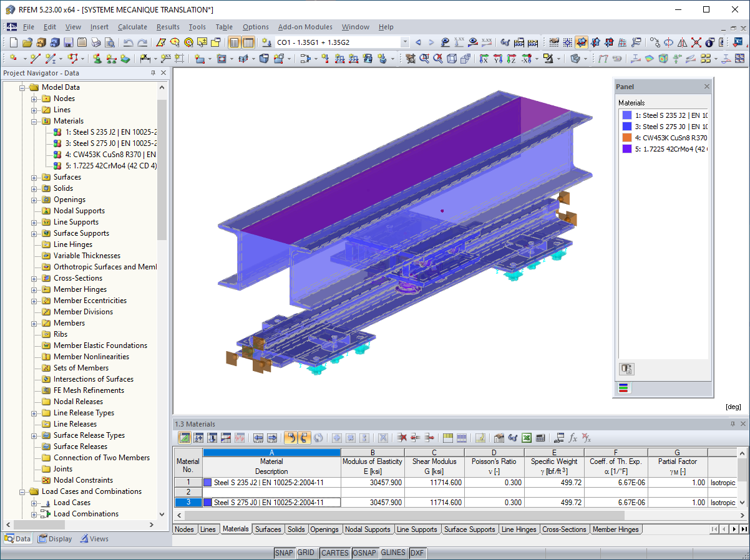Click the Material library icon in table toolbar
750x560 pixels.
click(x=499, y=438)
